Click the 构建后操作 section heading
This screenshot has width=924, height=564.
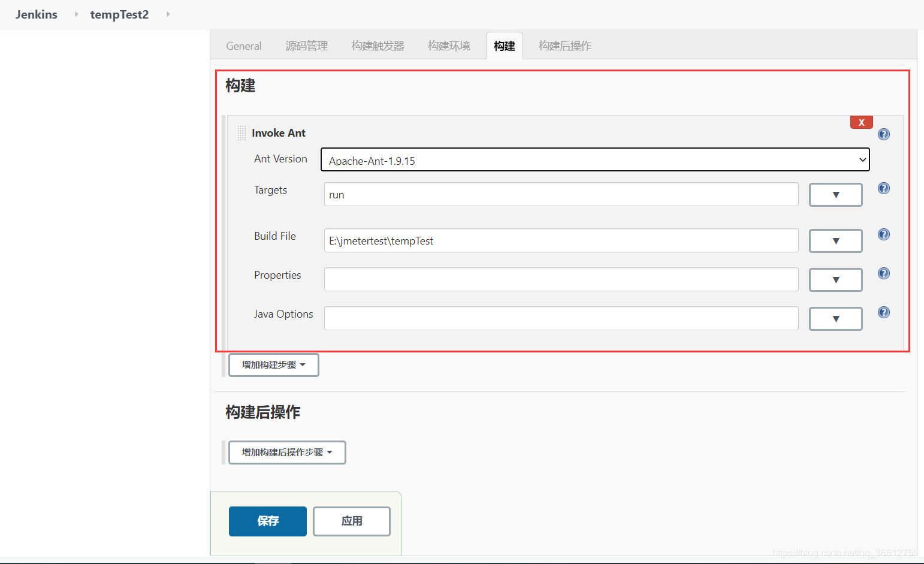[263, 412]
